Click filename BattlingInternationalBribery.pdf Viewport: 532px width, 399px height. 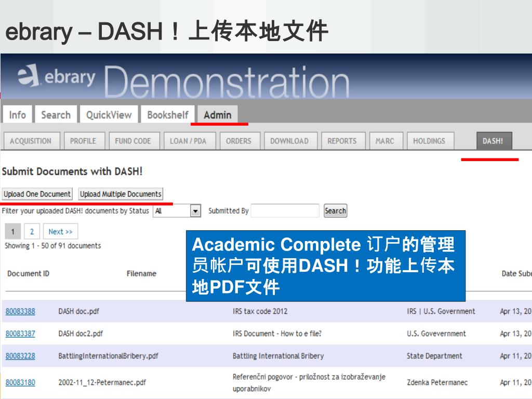point(108,356)
